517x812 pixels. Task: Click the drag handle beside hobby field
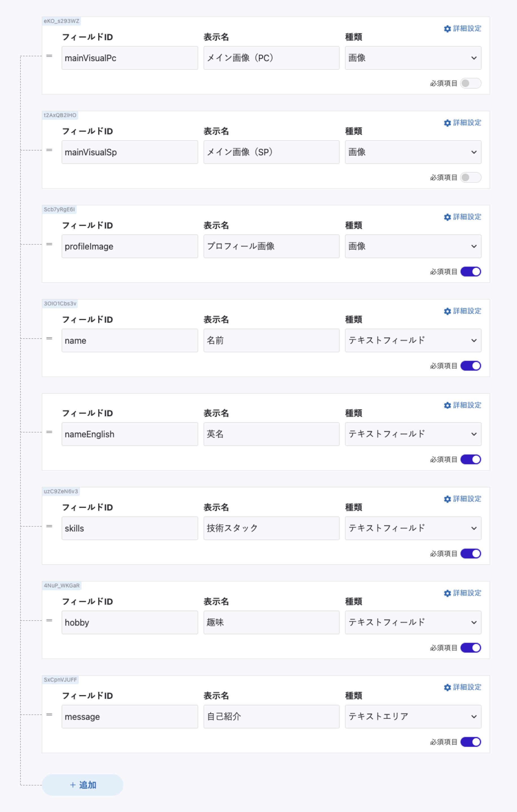[x=49, y=620]
